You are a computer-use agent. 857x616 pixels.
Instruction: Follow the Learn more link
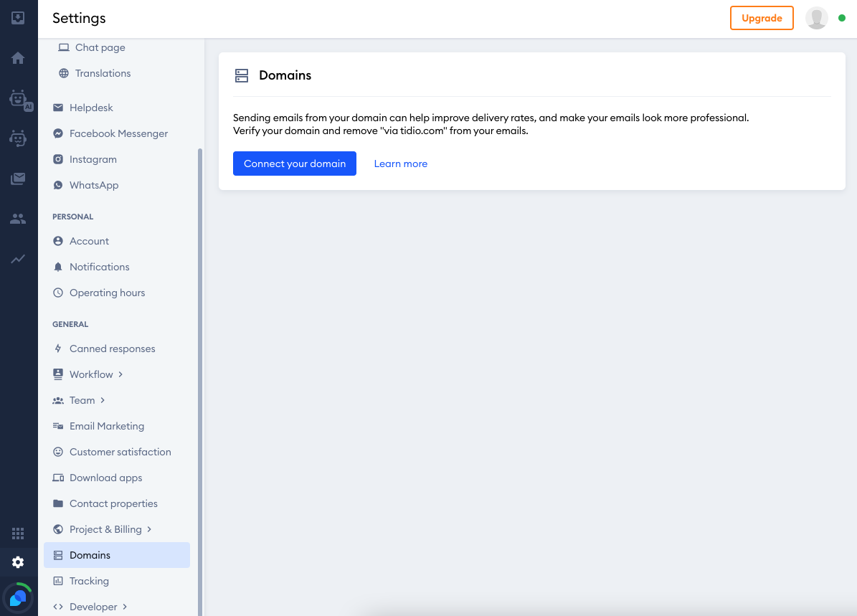click(x=401, y=164)
